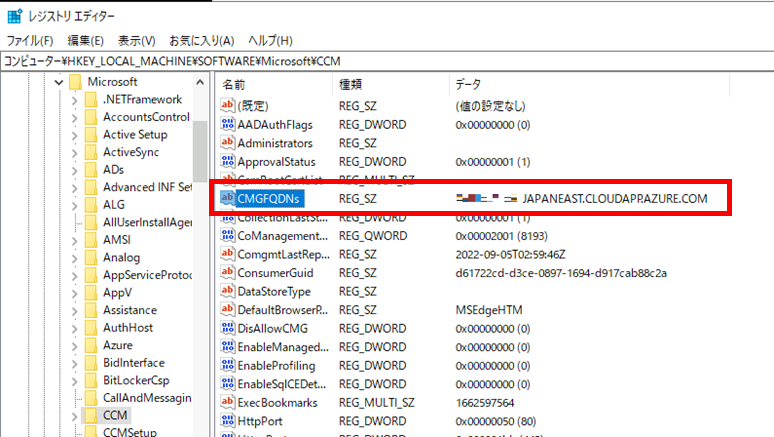
Task: Click the string icon of Administrators
Action: (x=227, y=142)
